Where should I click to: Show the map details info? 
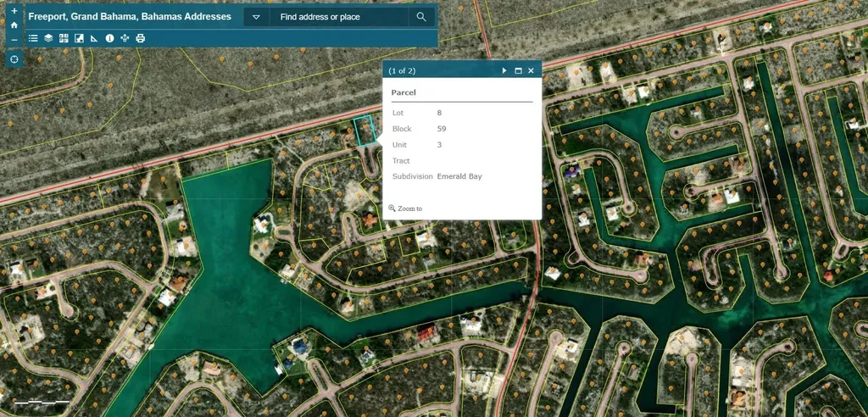pyautogui.click(x=109, y=38)
